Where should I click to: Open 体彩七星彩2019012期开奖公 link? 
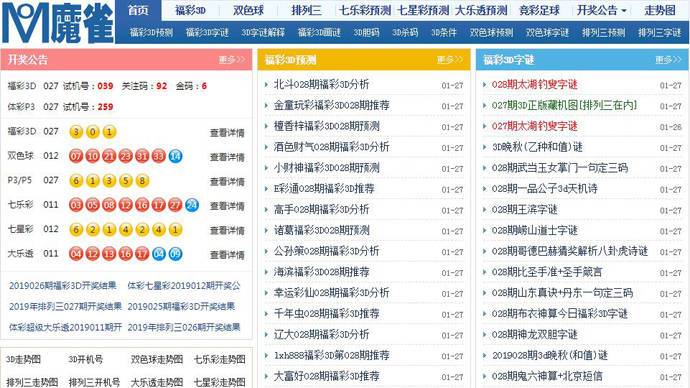click(184, 286)
